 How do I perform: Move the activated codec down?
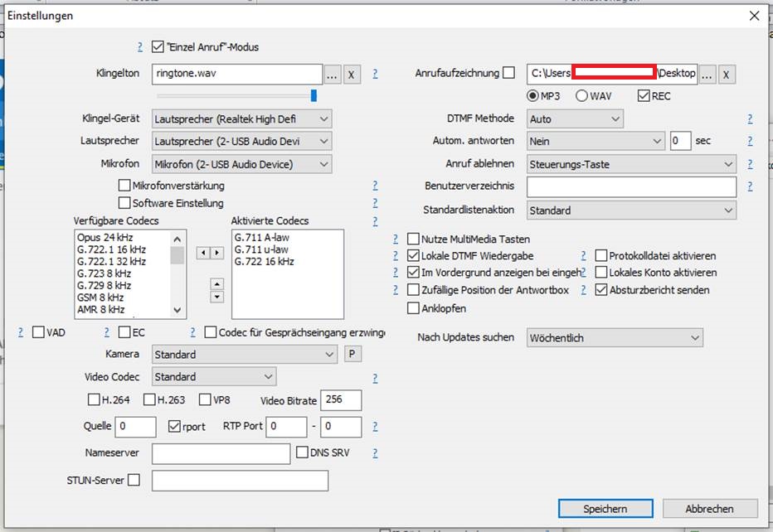(x=217, y=297)
